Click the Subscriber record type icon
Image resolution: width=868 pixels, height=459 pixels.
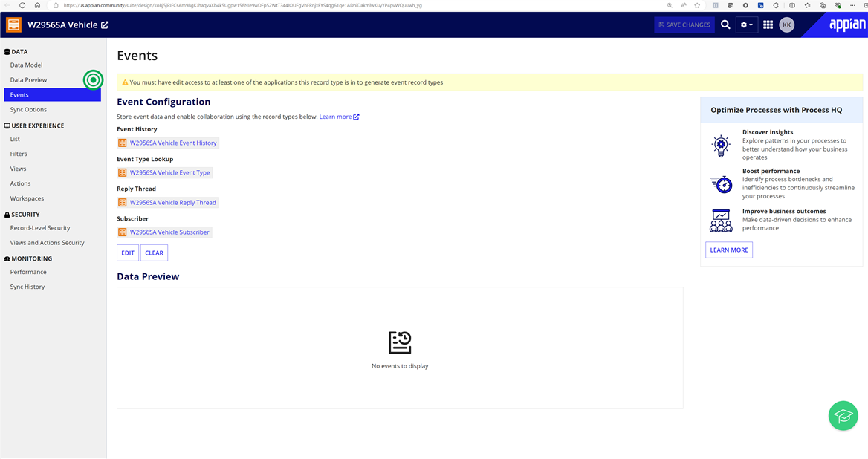pyautogui.click(x=123, y=232)
